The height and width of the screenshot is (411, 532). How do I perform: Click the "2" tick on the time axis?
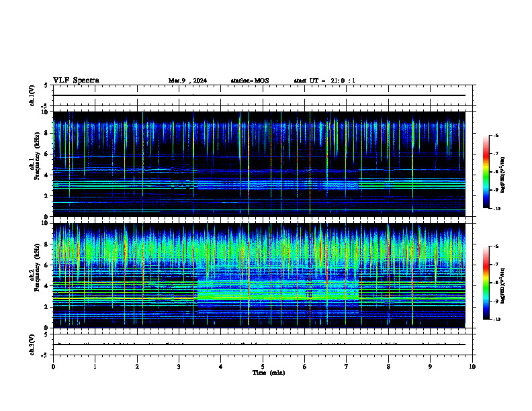click(137, 367)
